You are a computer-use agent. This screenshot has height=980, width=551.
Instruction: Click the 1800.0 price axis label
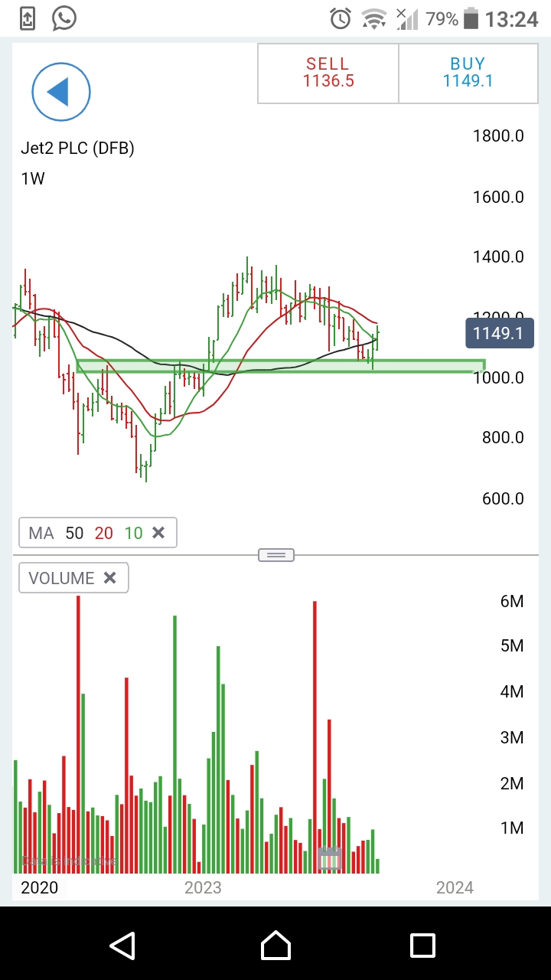(x=498, y=136)
